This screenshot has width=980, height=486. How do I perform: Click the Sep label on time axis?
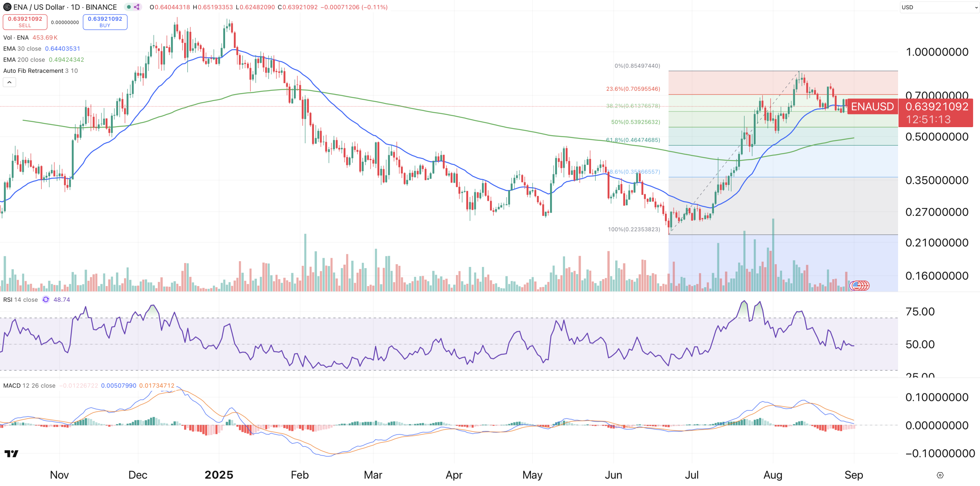click(854, 475)
